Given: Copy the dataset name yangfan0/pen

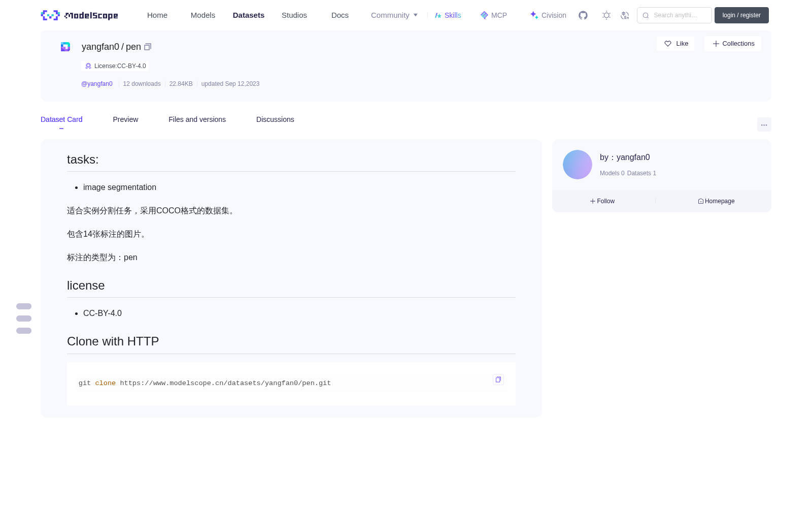Looking at the screenshot, I should coord(148,47).
